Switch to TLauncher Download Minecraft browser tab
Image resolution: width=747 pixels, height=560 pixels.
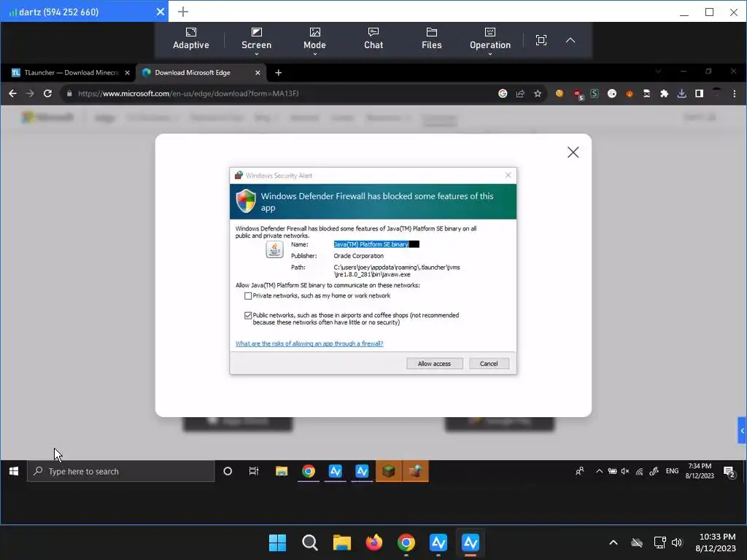pos(71,72)
